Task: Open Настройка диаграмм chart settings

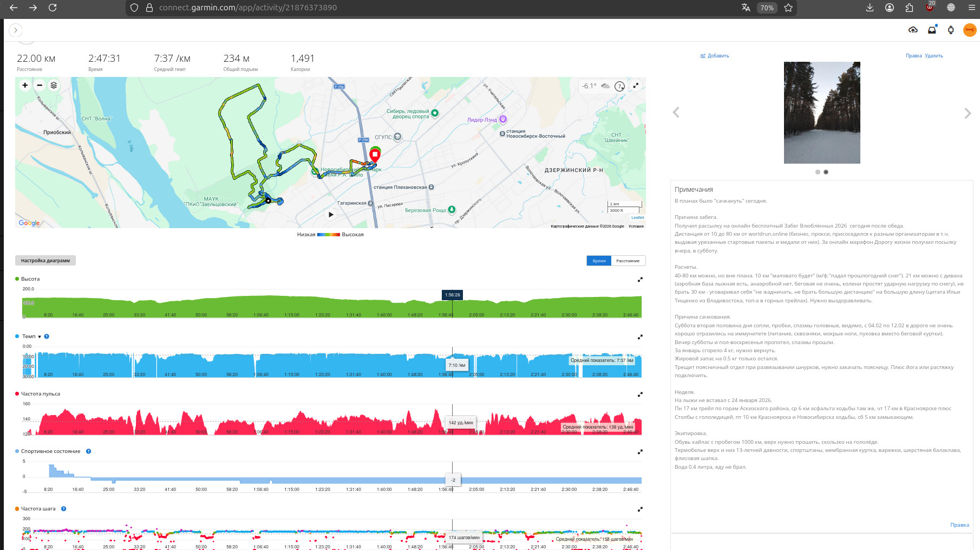Action: pos(45,261)
